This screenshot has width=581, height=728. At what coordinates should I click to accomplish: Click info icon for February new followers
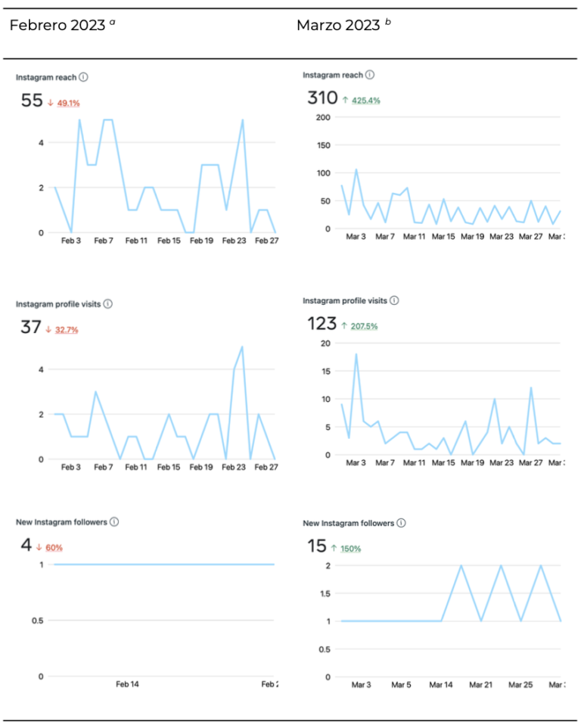(x=114, y=522)
